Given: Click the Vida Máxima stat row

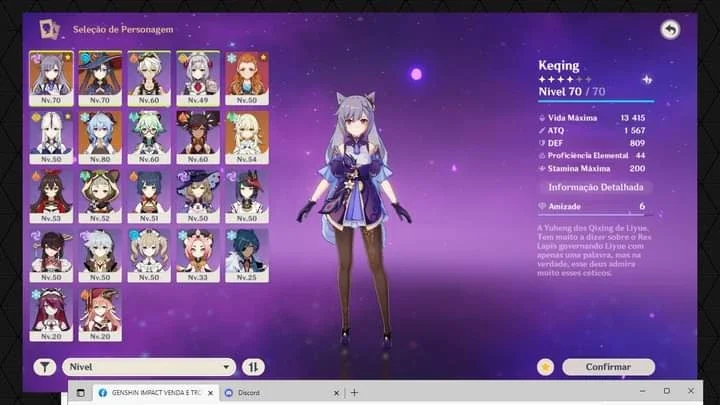Looking at the screenshot, I should pyautogui.click(x=592, y=118).
